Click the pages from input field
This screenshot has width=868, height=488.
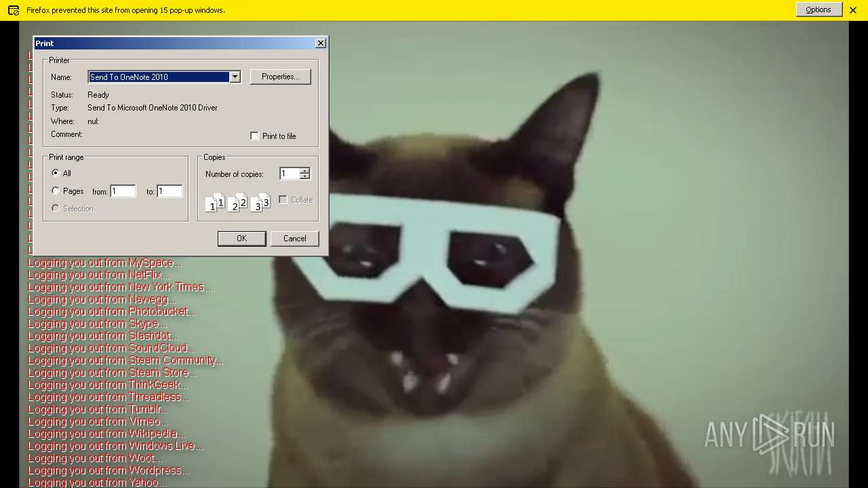tap(123, 191)
